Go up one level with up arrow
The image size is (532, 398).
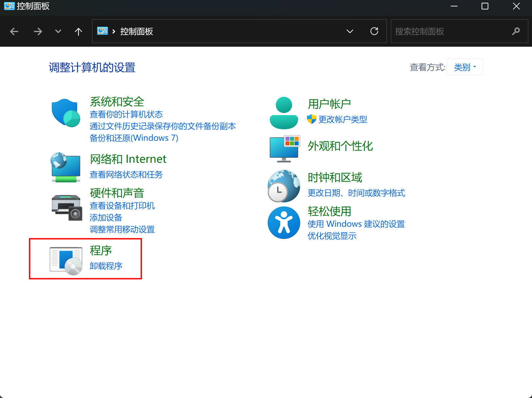tap(79, 31)
